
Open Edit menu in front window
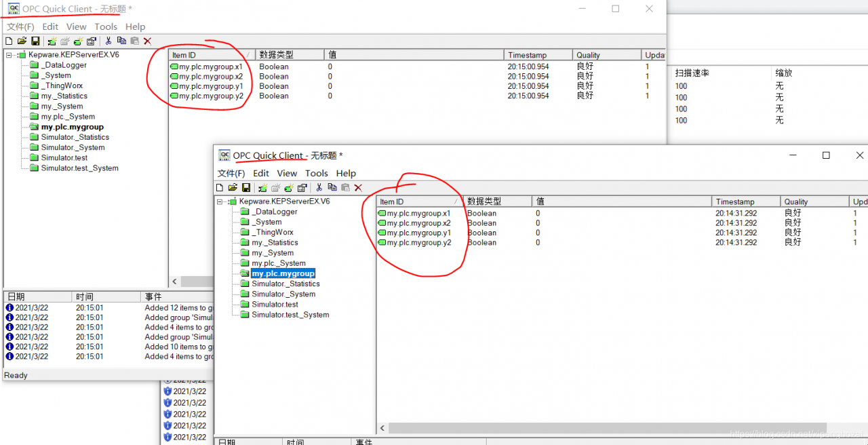(x=261, y=174)
